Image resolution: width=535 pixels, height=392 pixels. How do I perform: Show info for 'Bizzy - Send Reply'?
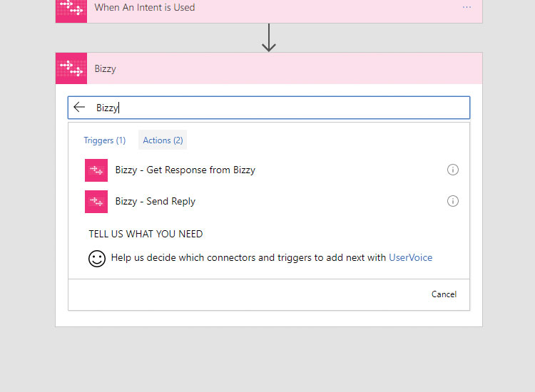[453, 201]
